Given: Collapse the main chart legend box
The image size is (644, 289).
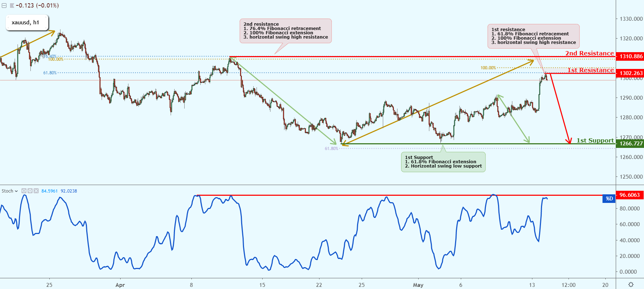Looking at the screenshot, I should pyautogui.click(x=4, y=6).
